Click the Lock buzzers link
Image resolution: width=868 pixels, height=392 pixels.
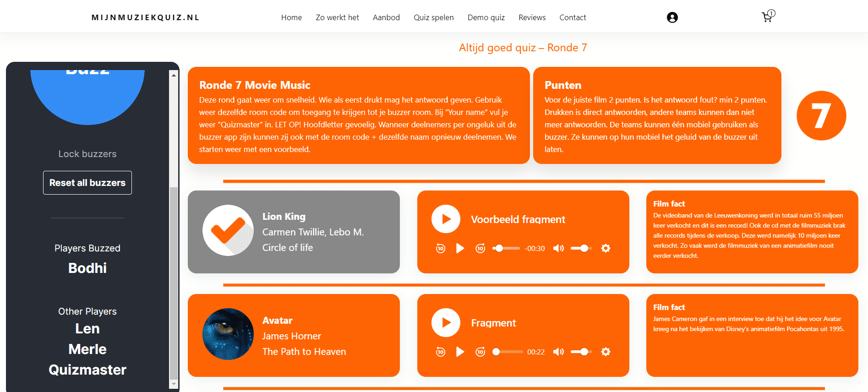coord(87,154)
